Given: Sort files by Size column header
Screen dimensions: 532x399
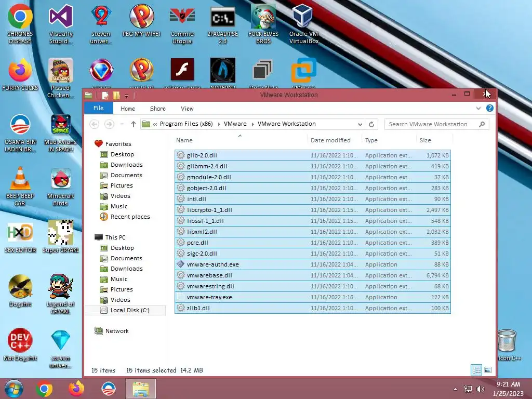Looking at the screenshot, I should coord(425,140).
